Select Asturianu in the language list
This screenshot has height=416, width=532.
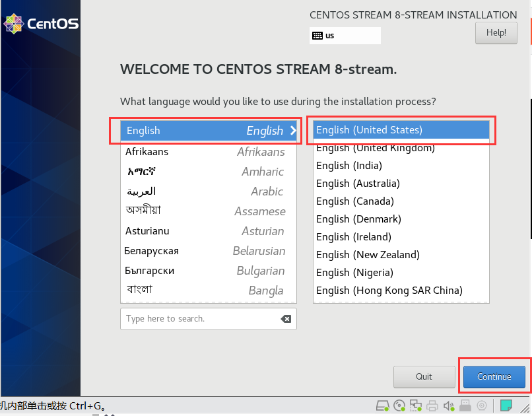tap(209, 231)
